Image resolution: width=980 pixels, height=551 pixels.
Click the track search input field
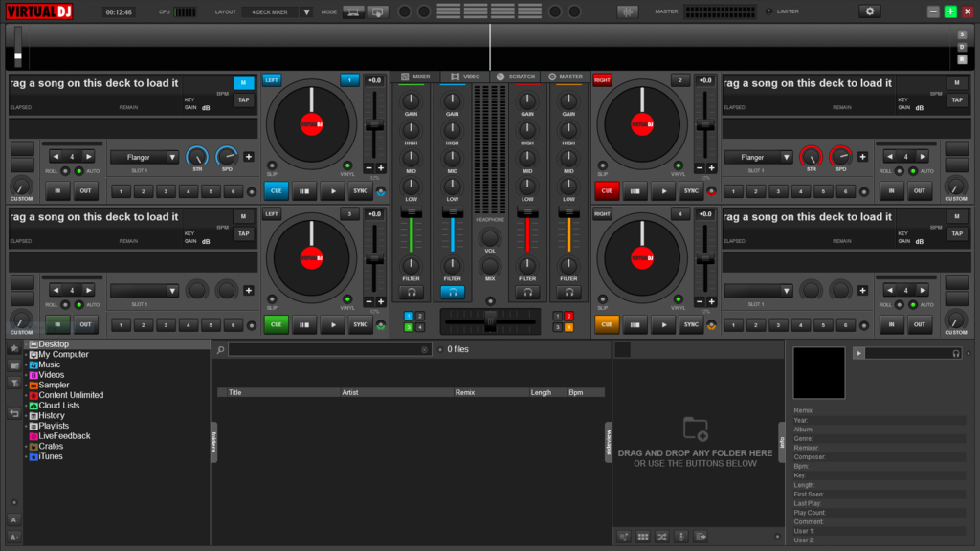point(330,349)
